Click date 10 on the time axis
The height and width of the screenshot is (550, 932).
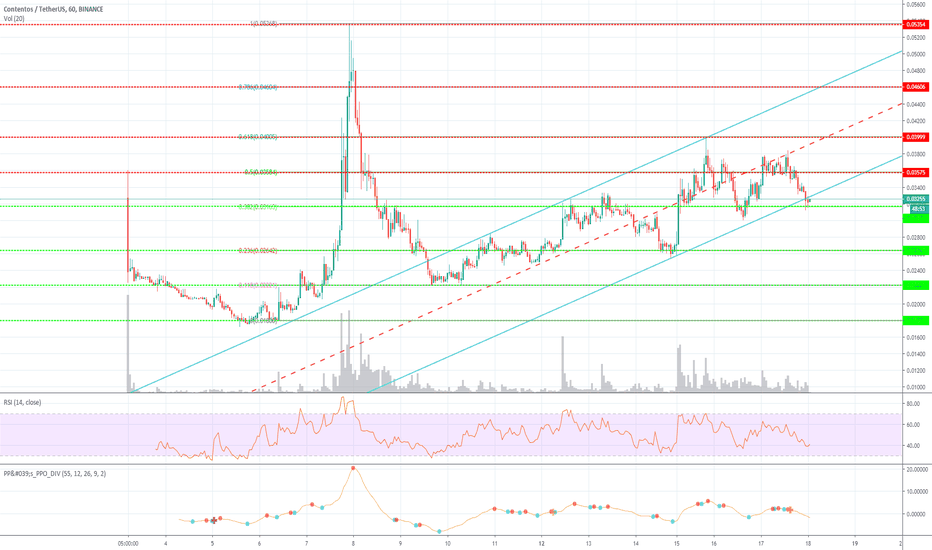point(448,543)
